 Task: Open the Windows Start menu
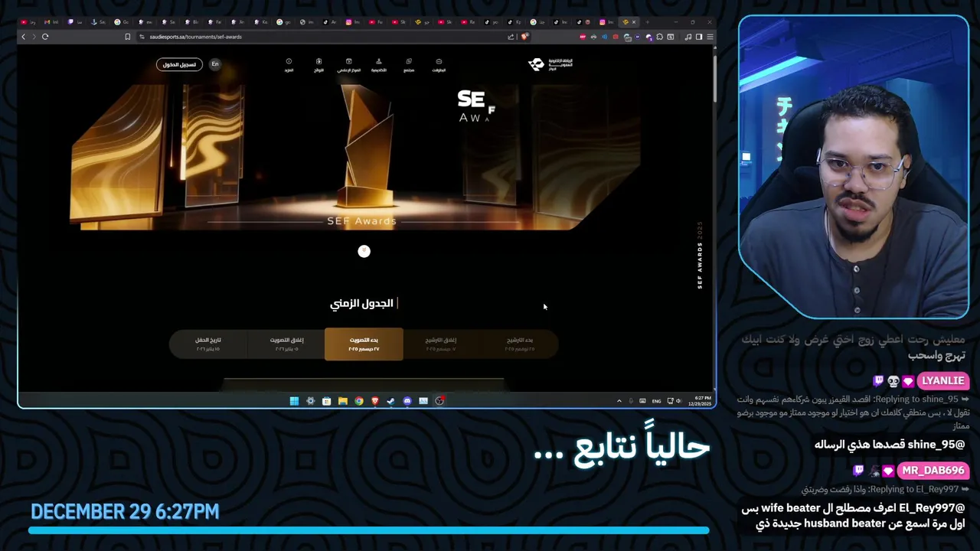point(294,401)
